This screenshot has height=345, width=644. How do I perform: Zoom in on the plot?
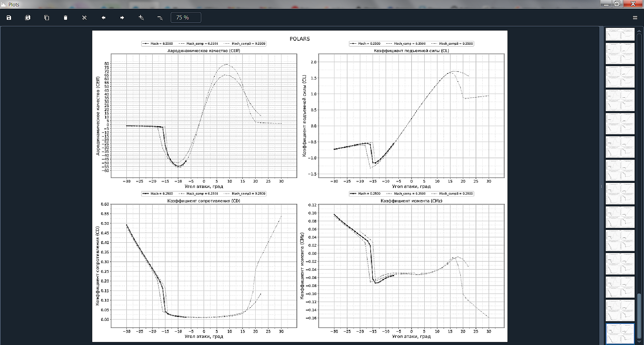(x=141, y=18)
